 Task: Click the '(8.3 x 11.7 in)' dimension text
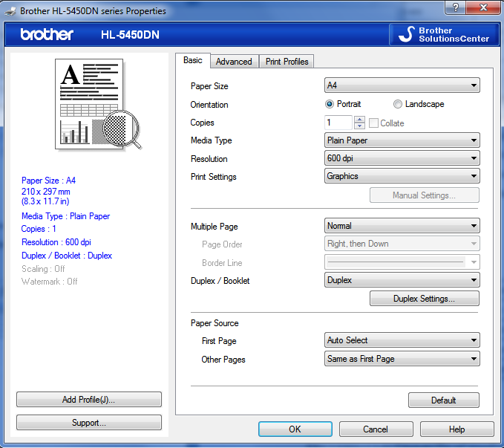(45, 201)
